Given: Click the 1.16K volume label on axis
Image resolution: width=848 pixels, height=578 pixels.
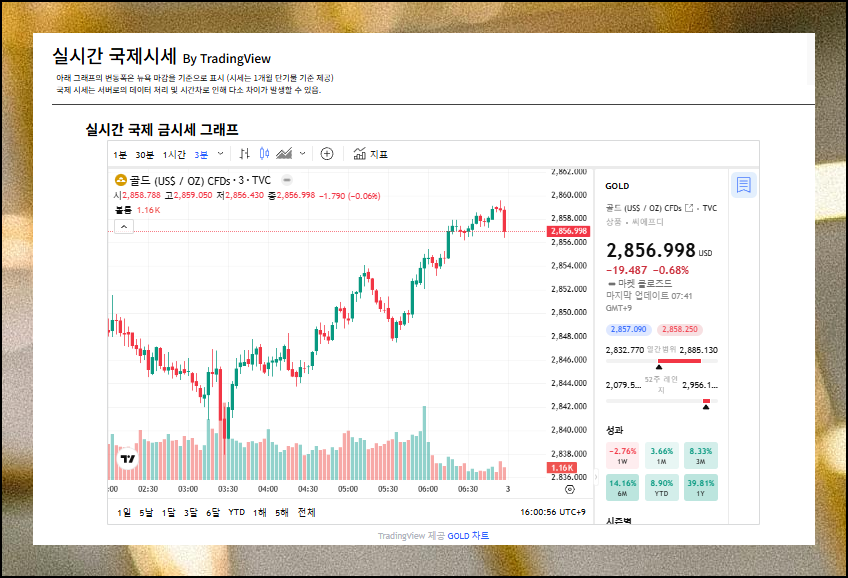Looking at the screenshot, I should point(562,468).
